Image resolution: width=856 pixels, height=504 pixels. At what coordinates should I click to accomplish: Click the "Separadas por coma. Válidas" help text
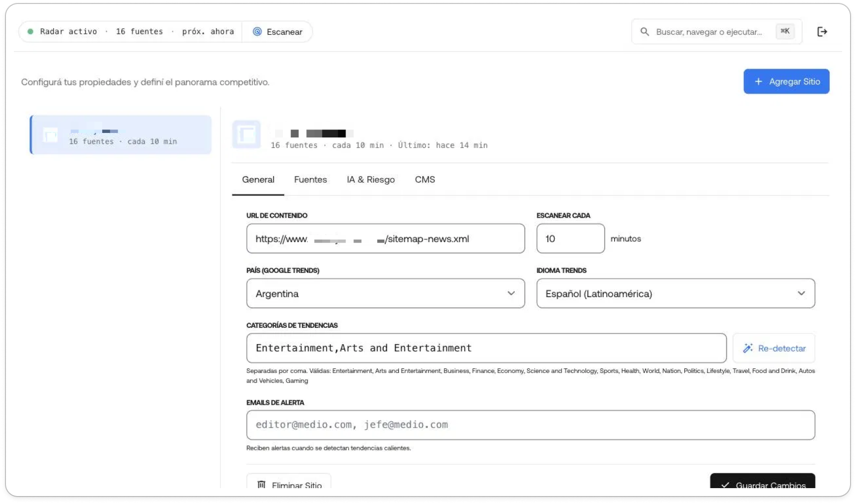[530, 376]
